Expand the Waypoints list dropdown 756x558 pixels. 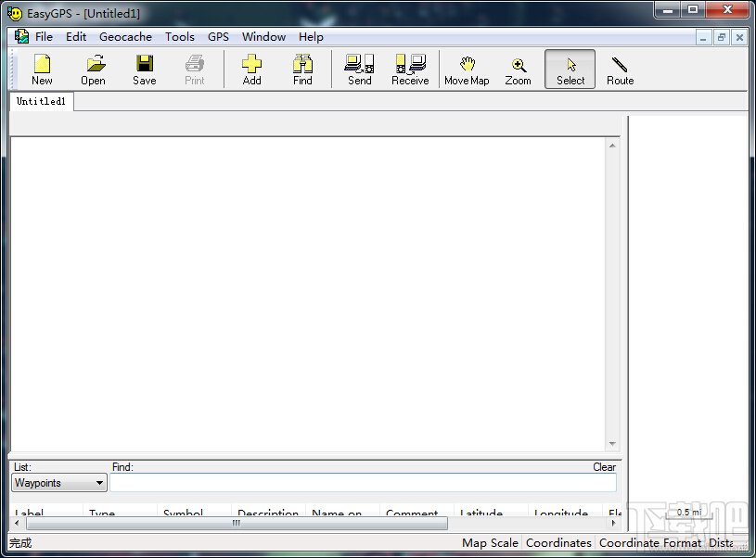coord(99,482)
